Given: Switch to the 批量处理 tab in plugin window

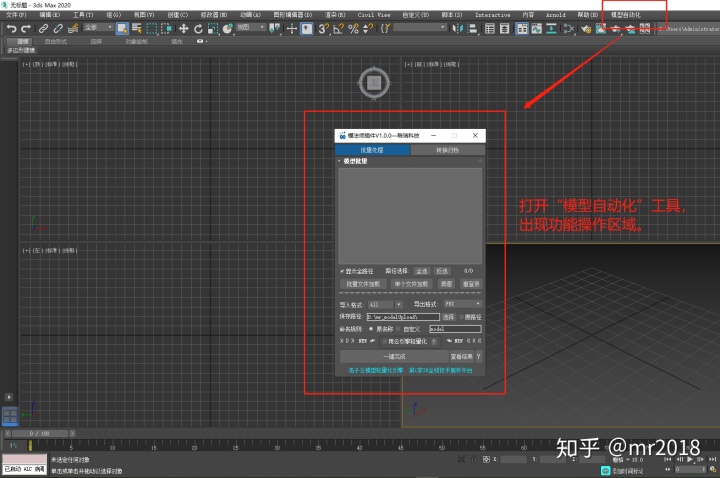Looking at the screenshot, I should [x=372, y=150].
